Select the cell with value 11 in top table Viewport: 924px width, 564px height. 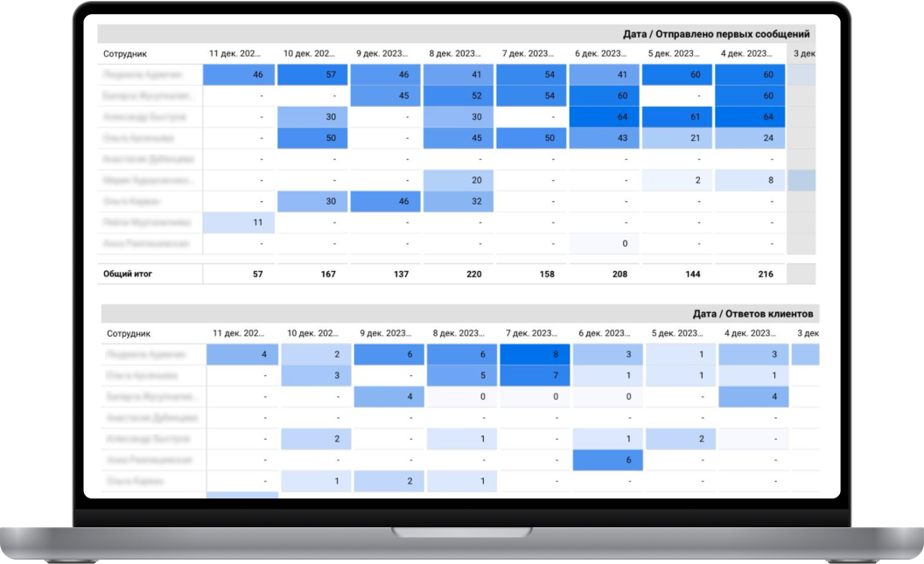click(x=239, y=222)
